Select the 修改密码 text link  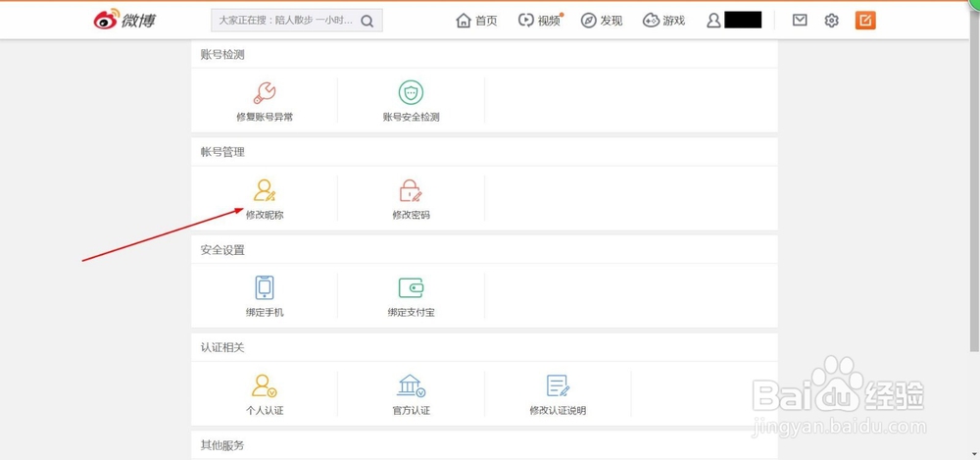(x=412, y=215)
